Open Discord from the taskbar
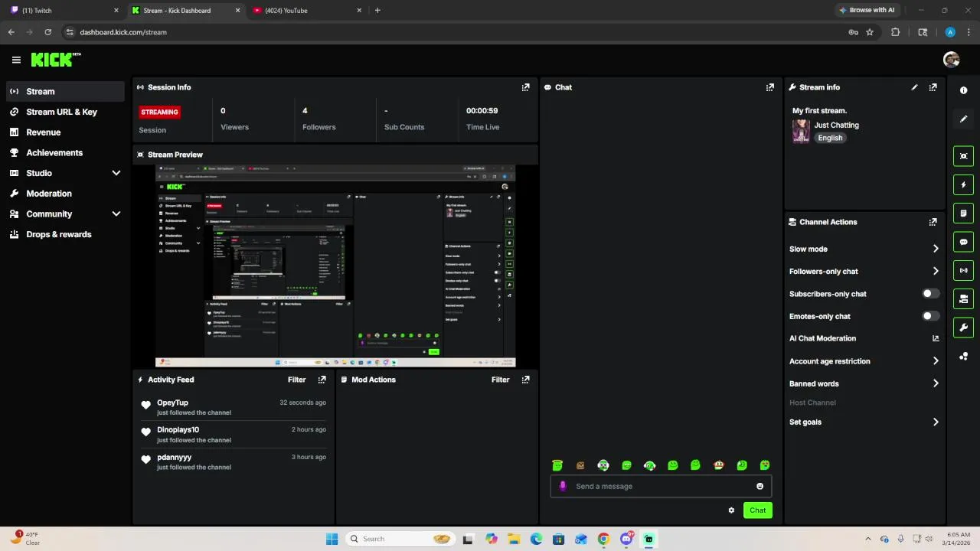This screenshot has width=980, height=551. coord(626,539)
